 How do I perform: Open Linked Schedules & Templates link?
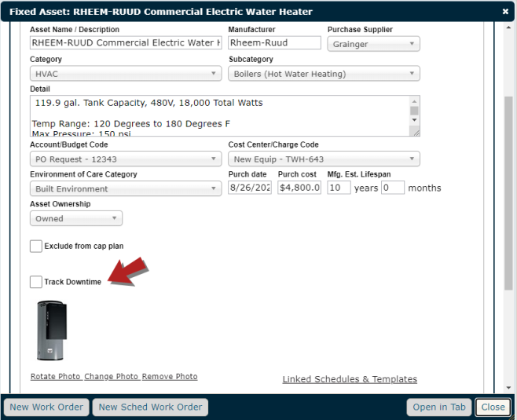pyautogui.click(x=350, y=379)
